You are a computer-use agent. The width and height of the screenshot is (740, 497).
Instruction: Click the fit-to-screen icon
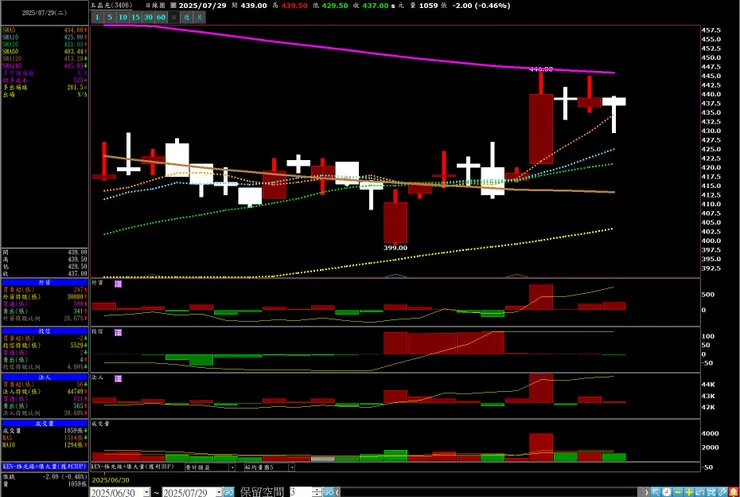711,492
